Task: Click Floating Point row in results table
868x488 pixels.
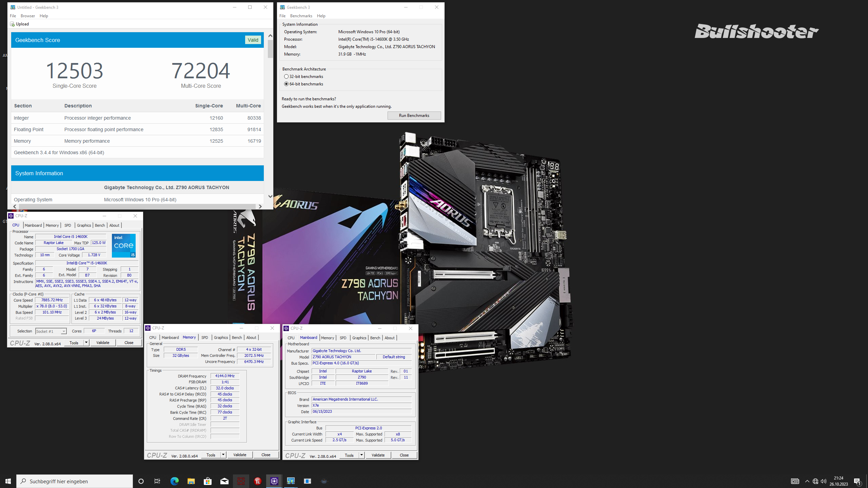Action: click(137, 129)
